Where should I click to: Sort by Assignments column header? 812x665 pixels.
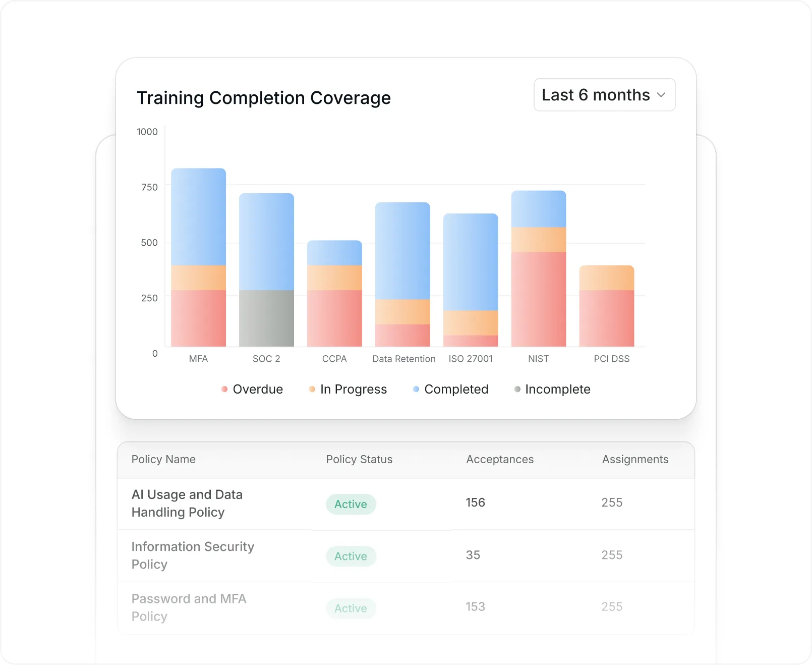(635, 459)
